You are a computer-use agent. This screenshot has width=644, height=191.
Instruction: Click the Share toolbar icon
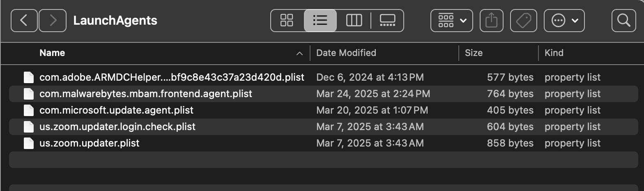491,21
